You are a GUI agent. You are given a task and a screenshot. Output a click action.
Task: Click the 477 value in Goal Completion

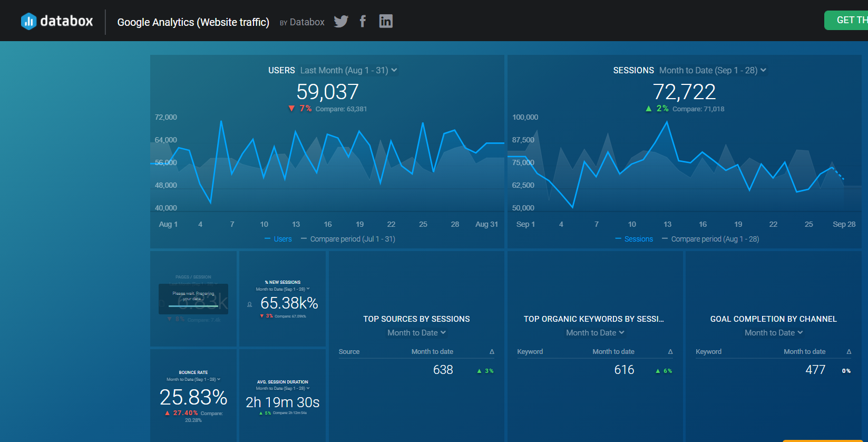pos(815,370)
